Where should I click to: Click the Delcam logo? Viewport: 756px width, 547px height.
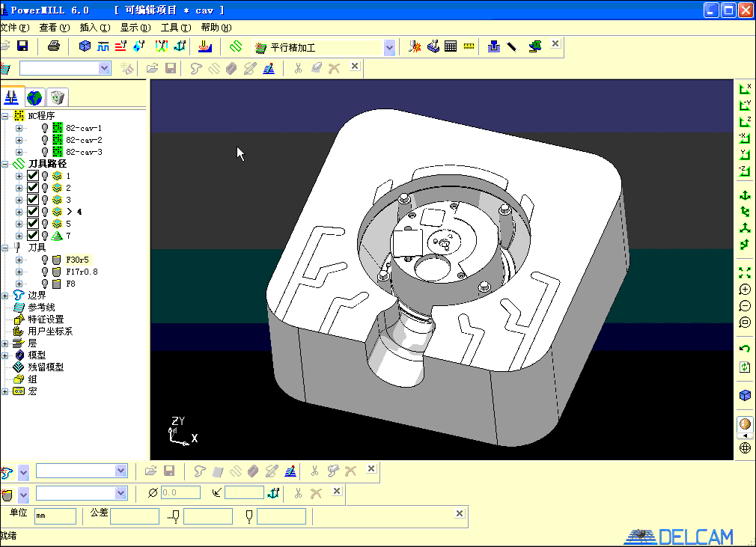click(679, 537)
